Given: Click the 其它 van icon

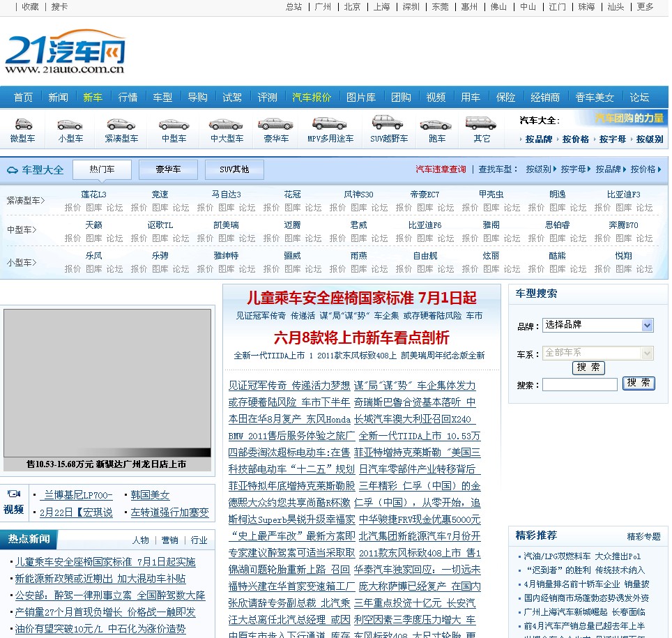Looking at the screenshot, I should [481, 123].
